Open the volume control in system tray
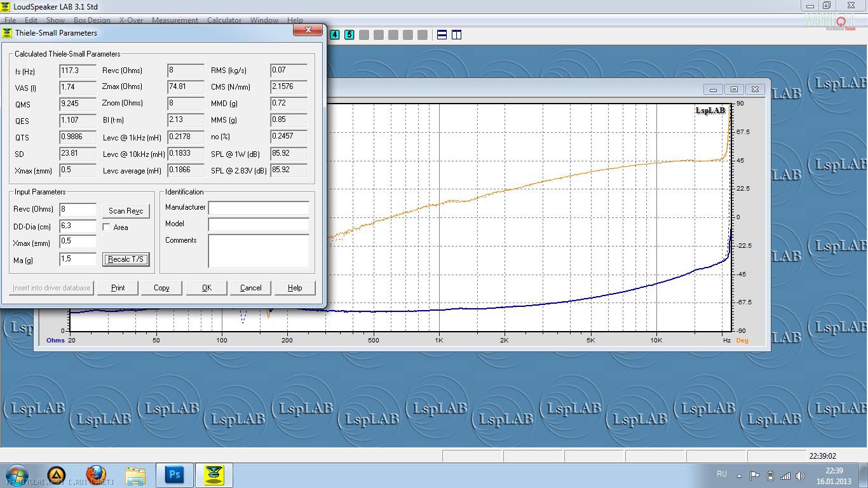 (800, 475)
